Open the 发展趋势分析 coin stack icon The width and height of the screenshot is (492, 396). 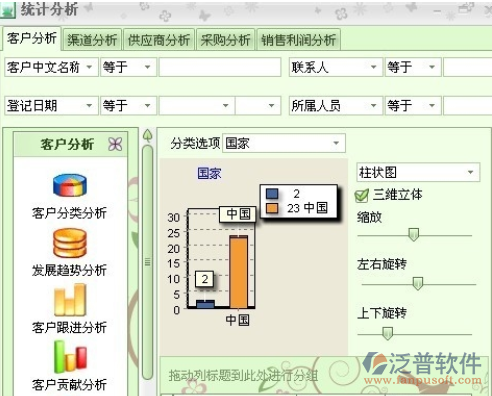(x=70, y=243)
